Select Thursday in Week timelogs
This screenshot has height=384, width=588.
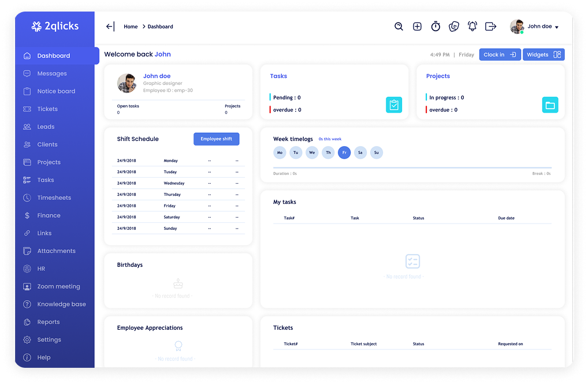(328, 152)
